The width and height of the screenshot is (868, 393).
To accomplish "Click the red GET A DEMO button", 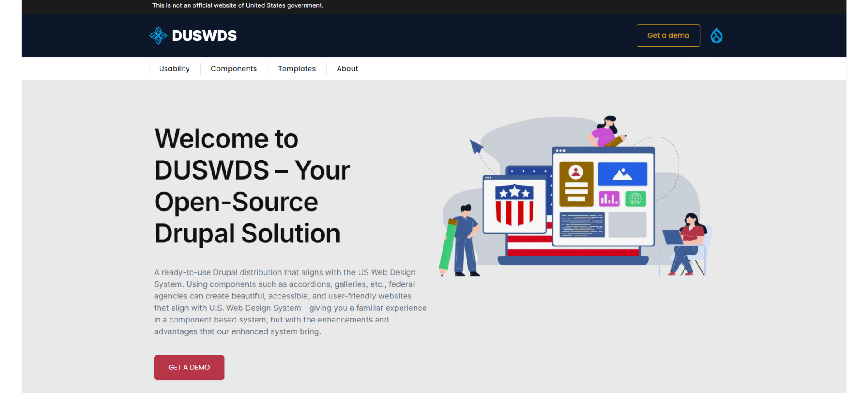I will pyautogui.click(x=189, y=367).
